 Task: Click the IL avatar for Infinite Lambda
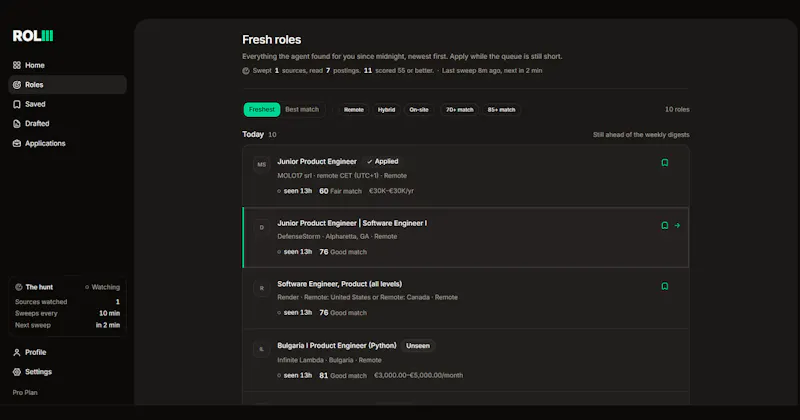point(262,350)
